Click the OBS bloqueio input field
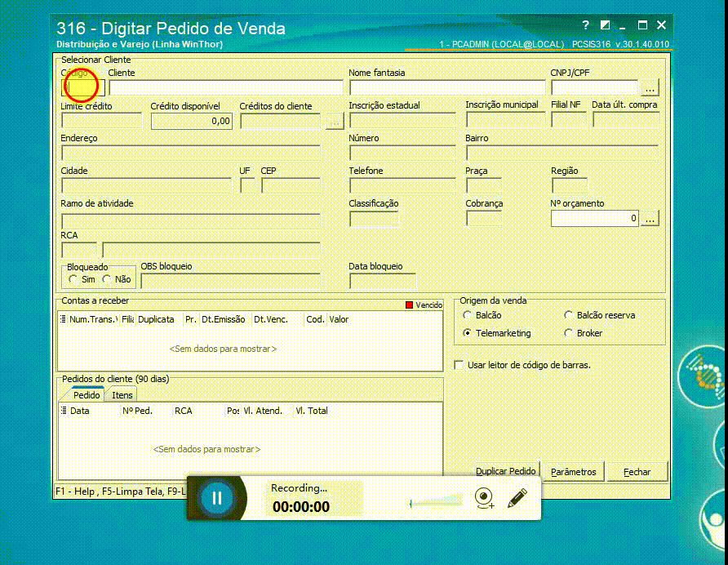The image size is (728, 565). pyautogui.click(x=230, y=281)
